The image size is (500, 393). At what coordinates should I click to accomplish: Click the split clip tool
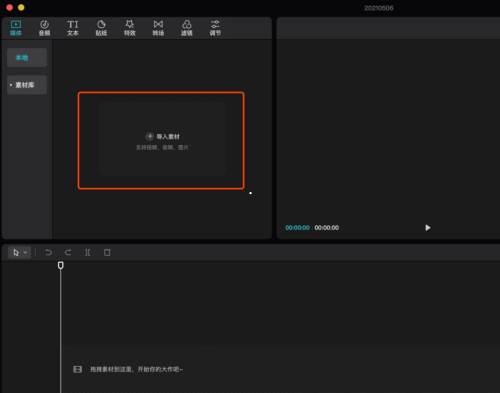click(87, 252)
